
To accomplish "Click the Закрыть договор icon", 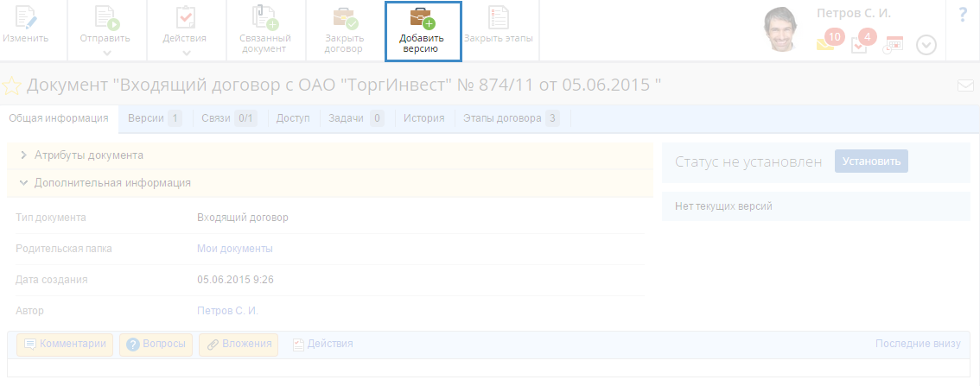I will click(344, 18).
